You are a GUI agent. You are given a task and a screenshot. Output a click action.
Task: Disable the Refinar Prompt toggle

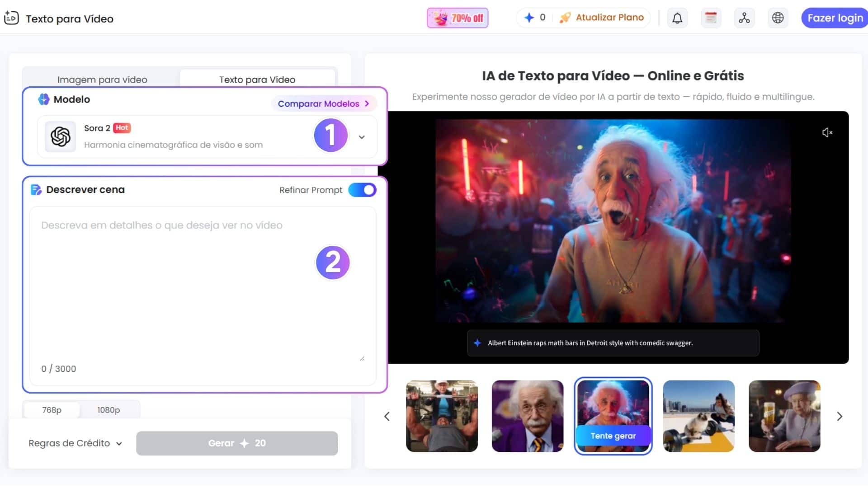362,190
